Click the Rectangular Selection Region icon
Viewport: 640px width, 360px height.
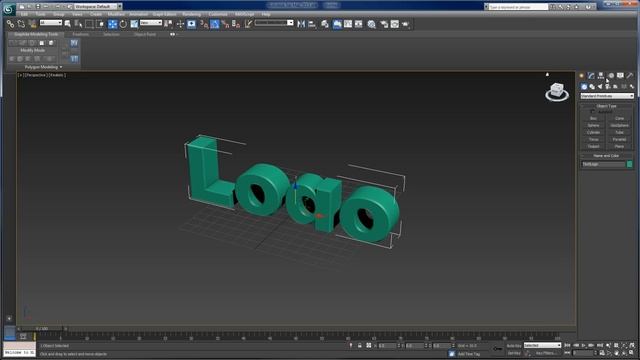tap(89, 24)
